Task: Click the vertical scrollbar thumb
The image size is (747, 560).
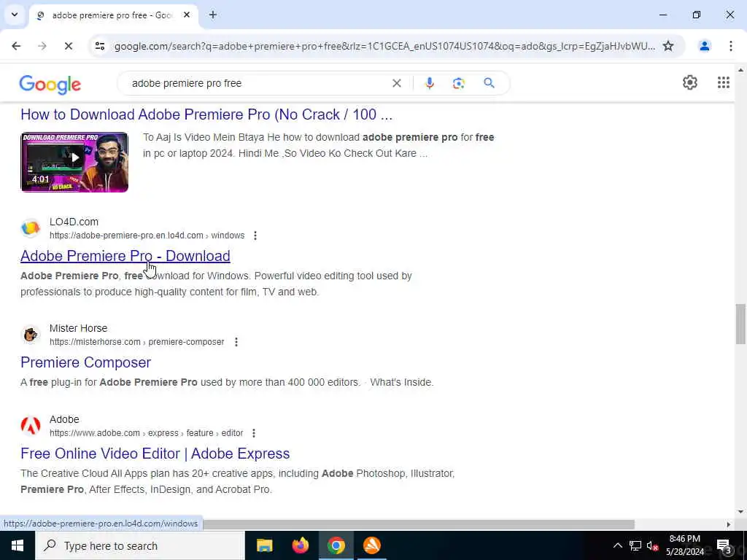Action: coord(740,324)
